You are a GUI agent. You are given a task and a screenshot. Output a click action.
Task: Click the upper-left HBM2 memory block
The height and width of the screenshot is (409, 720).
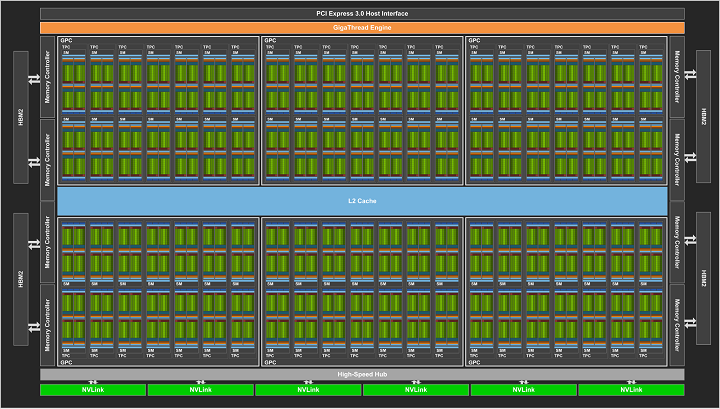pos(18,117)
